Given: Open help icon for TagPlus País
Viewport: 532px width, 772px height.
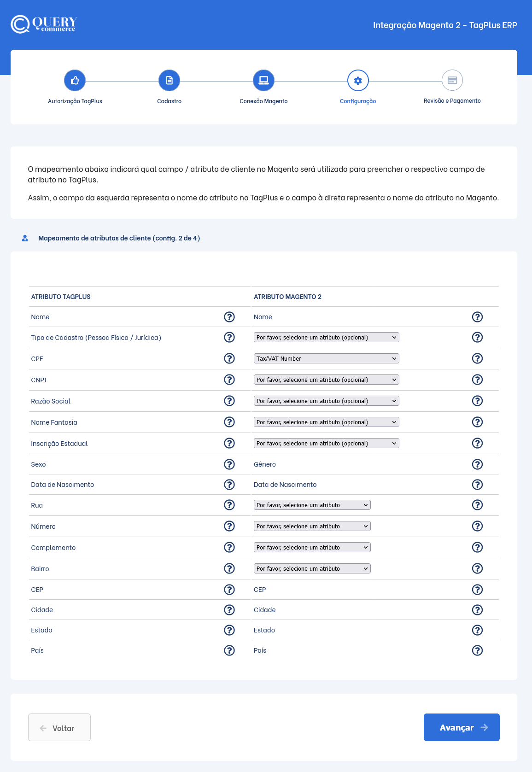Looking at the screenshot, I should (x=229, y=650).
